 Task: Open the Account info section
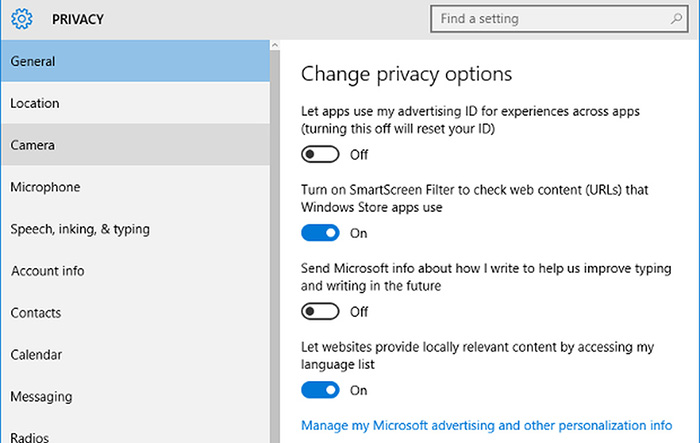[135, 271]
